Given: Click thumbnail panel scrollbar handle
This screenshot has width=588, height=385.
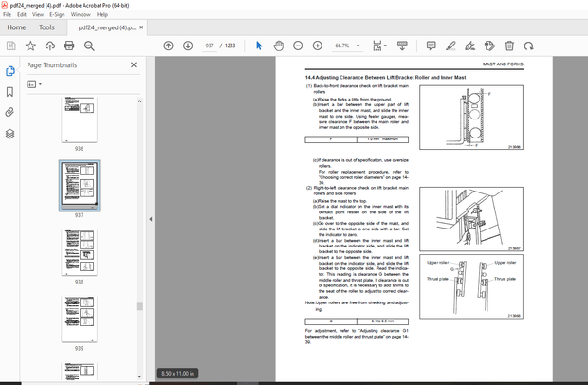Looking at the screenshot, I should point(139,306).
